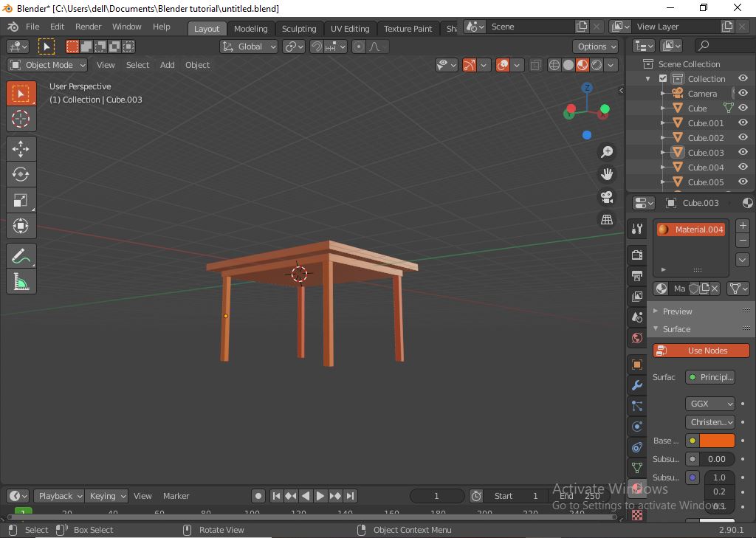Activate the Rotate tool
Screen dimensions: 756x538
coord(21,174)
